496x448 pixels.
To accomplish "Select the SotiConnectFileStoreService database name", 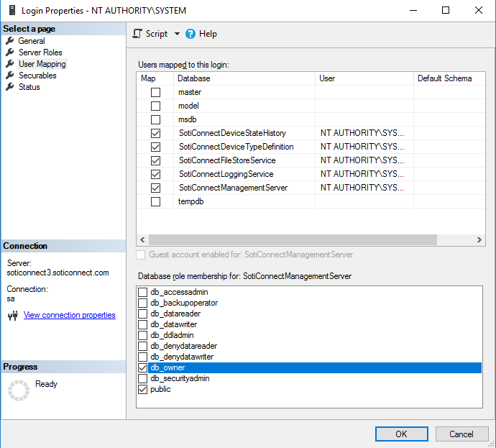I will pyautogui.click(x=227, y=160).
